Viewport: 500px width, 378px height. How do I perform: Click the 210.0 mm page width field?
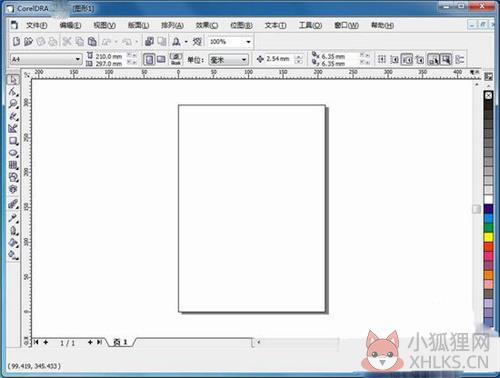pyautogui.click(x=109, y=56)
